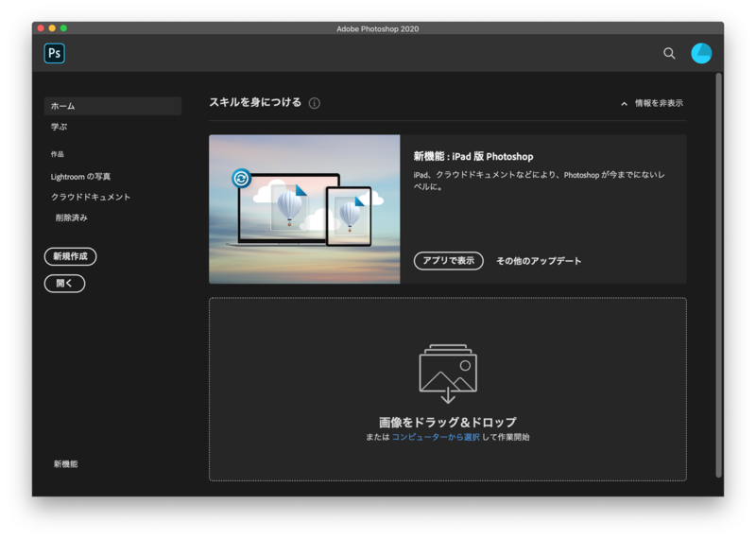Click the 画像をドラッグ&ドロップ heading
Image resolution: width=756 pixels, height=539 pixels.
pos(448,423)
